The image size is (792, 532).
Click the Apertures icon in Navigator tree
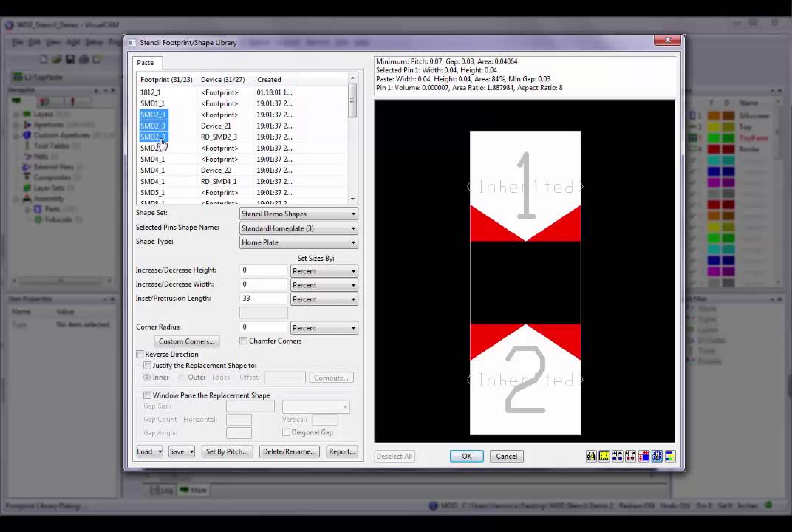27,125
